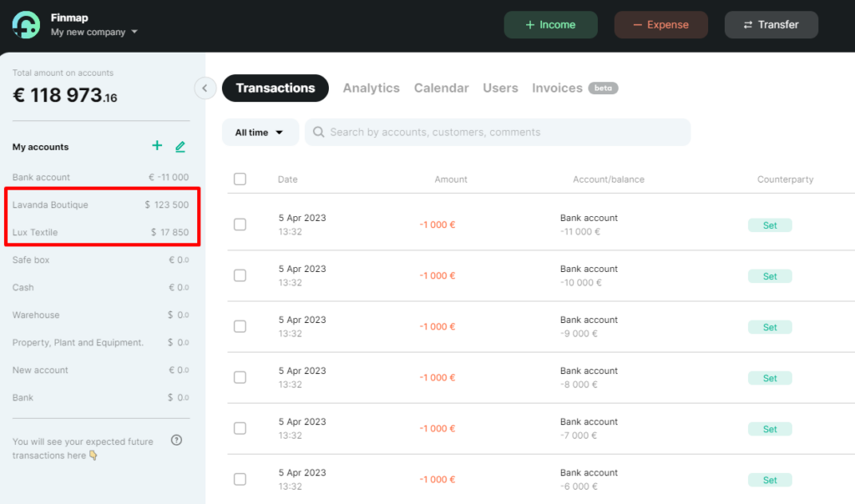Viewport: 855px width, 504px height.
Task: Check the transaction with balance -11 000 €
Action: point(240,224)
